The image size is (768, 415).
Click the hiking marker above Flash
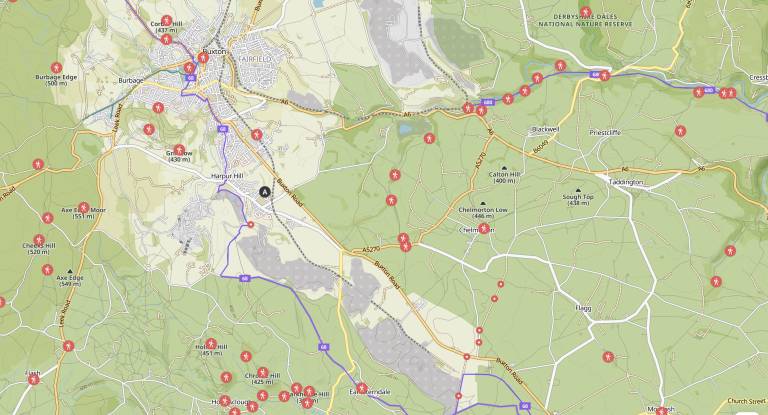click(33, 378)
